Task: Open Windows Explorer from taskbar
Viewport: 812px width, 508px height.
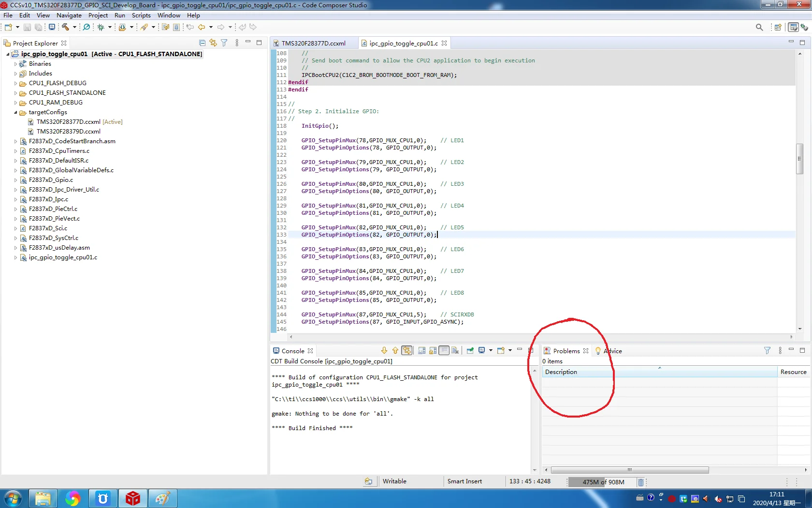Action: pos(43,498)
